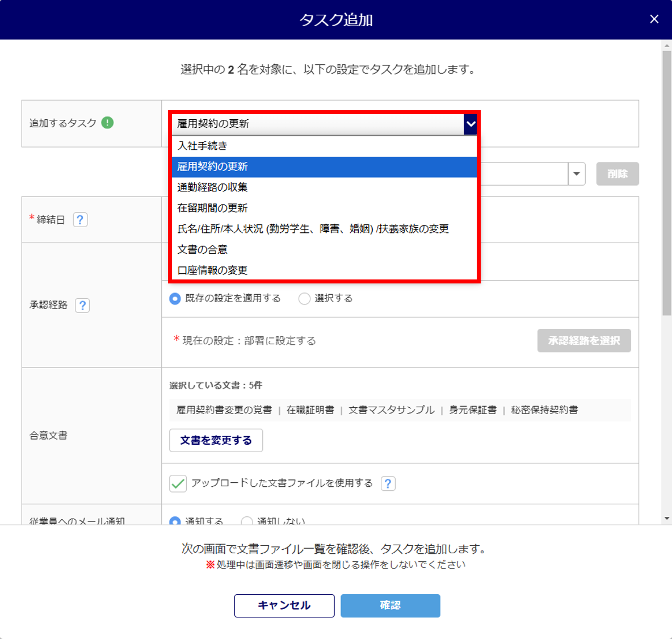Click the green info icon beside 追加するタスク
Image resolution: width=672 pixels, height=639 pixels.
pos(107,123)
